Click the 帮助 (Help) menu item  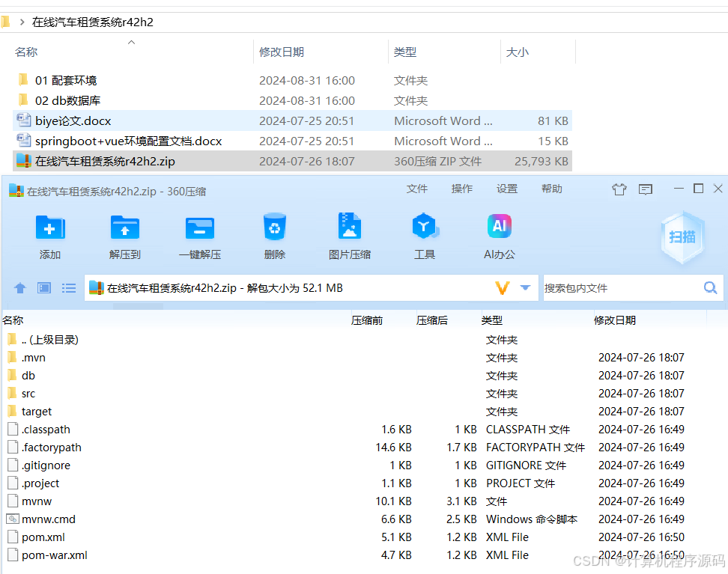(x=552, y=189)
